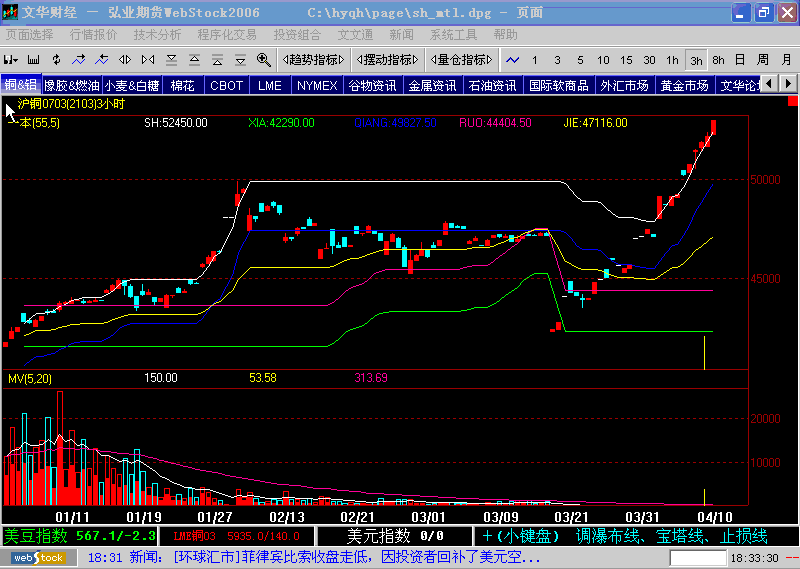
Task: Switch to 1 minute period
Action: click(535, 60)
